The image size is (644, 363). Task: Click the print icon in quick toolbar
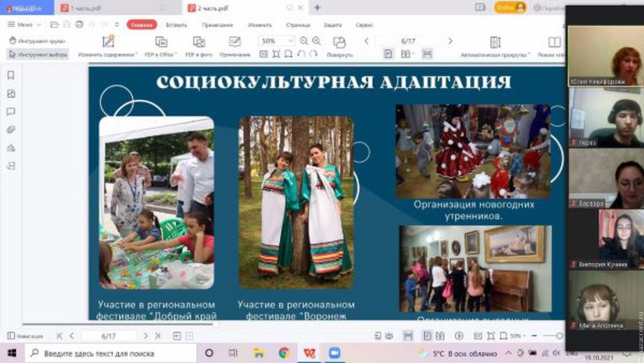pos(79,25)
